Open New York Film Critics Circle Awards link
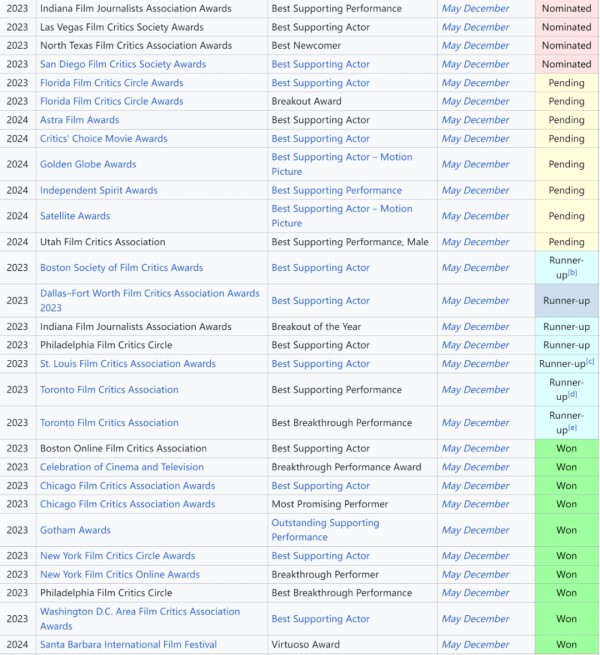The image size is (600, 655). click(117, 556)
